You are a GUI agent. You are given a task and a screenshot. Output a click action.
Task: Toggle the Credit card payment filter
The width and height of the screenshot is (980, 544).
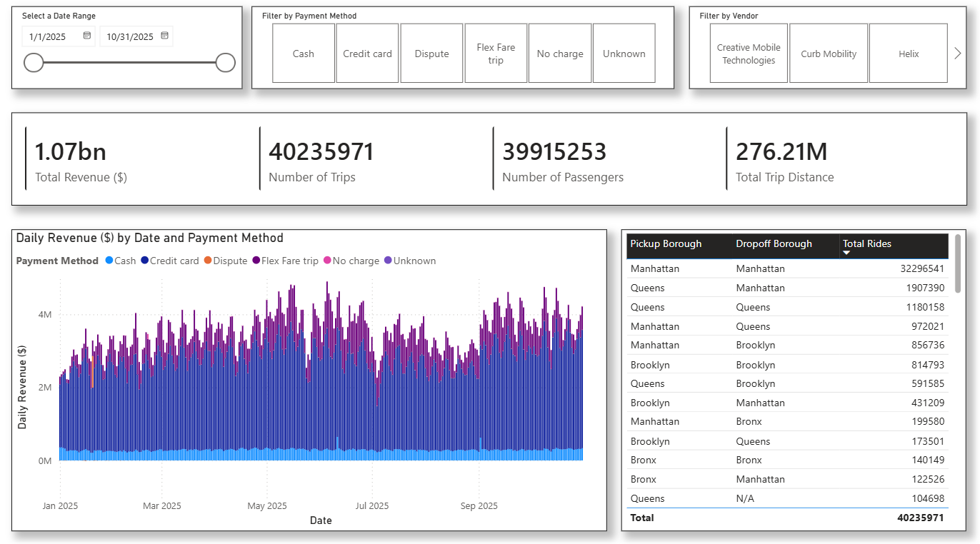[x=367, y=54]
